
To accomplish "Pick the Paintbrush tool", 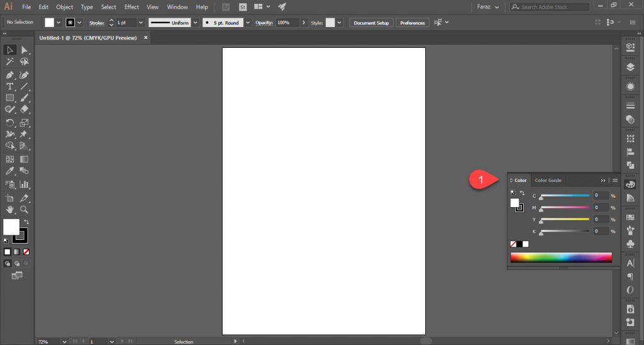I will (x=25, y=98).
